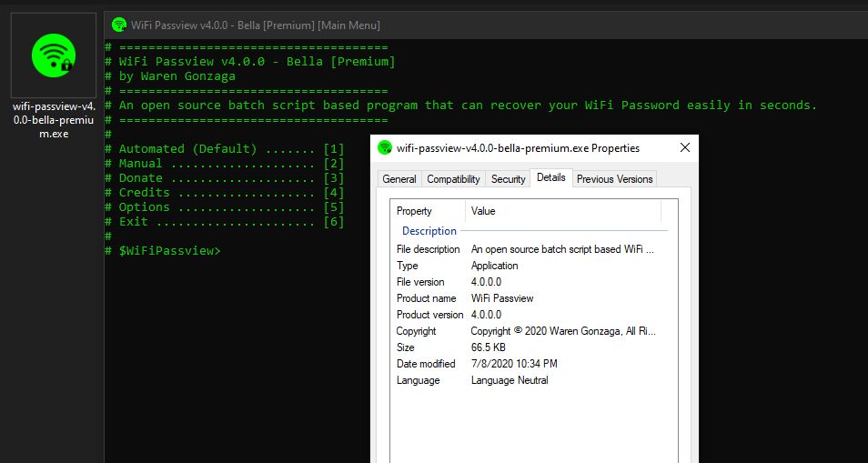Open the Previous Versions tab

click(614, 178)
